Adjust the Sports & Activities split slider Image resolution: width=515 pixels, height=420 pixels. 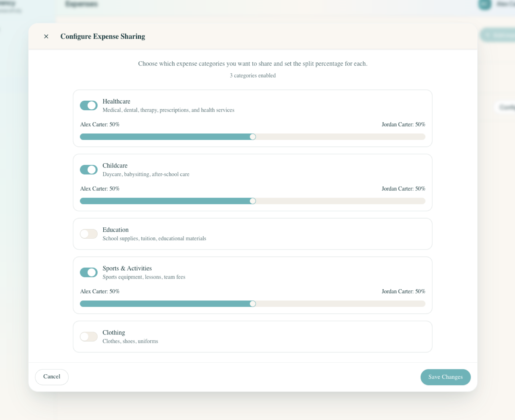click(x=253, y=304)
